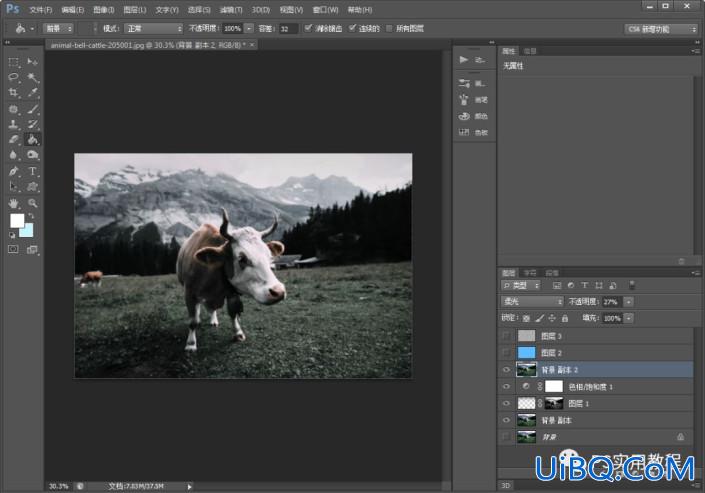
Task: Filter layers by shape layers
Action: click(598, 285)
